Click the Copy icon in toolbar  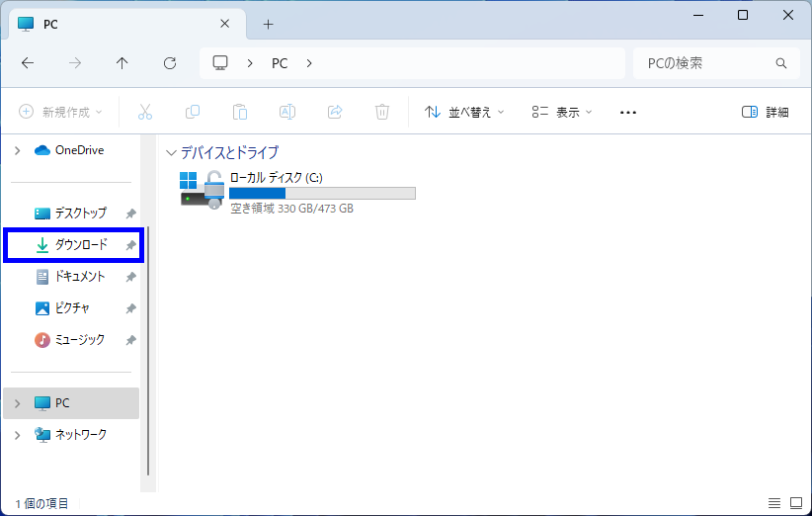pos(193,113)
